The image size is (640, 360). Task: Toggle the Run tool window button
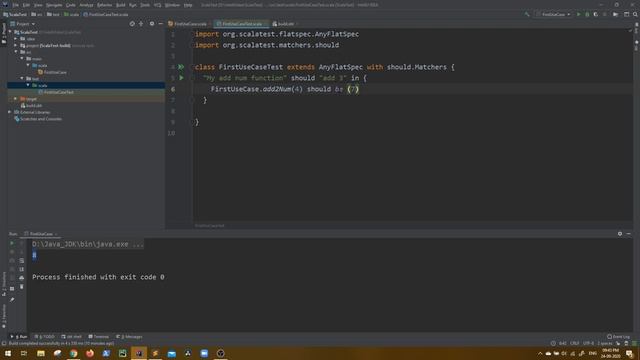(x=19, y=337)
